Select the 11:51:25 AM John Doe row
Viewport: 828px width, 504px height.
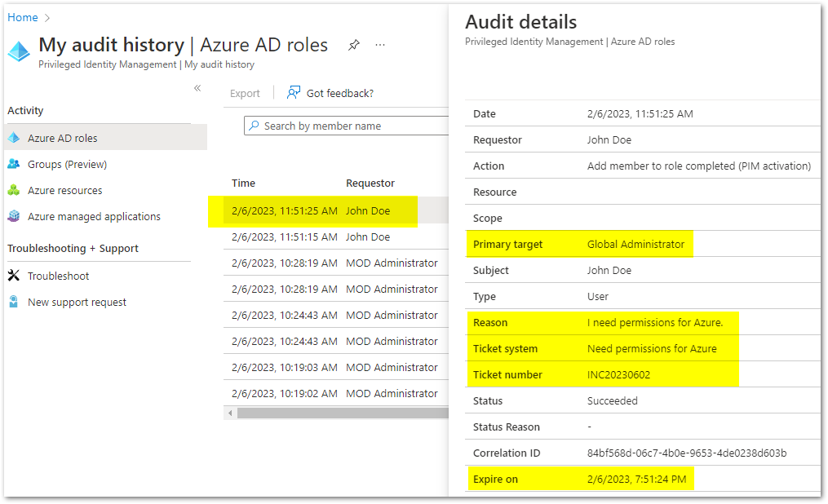tap(336, 211)
